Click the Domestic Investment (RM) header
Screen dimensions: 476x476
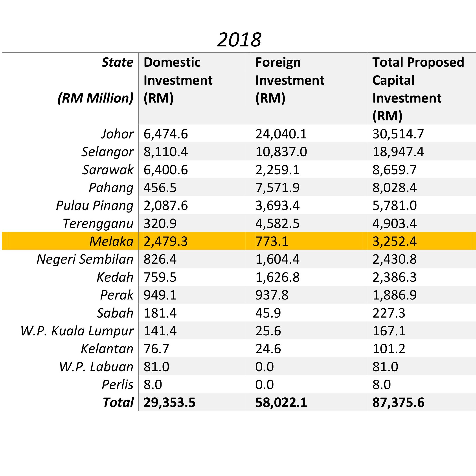pos(178,80)
